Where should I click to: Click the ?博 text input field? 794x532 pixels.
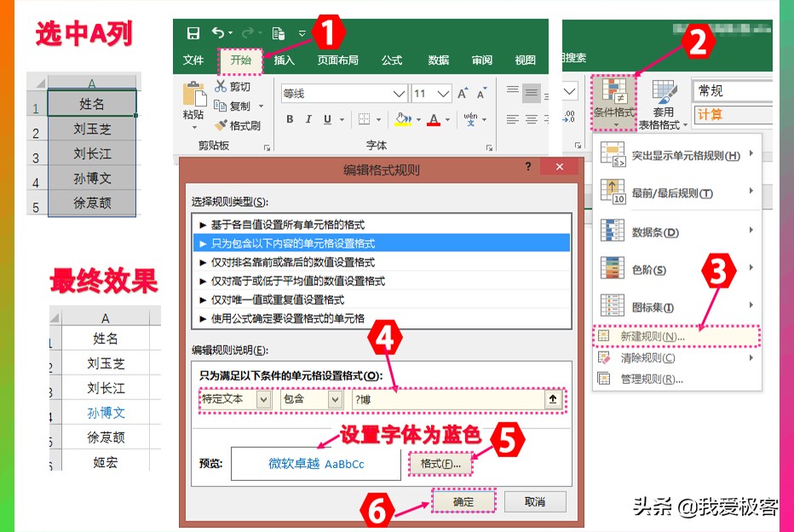449,399
